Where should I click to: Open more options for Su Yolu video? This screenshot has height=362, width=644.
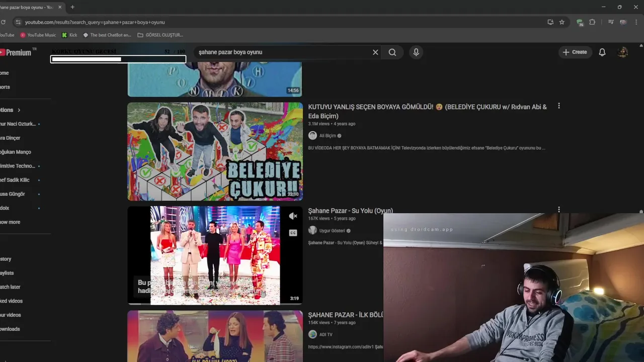coord(558,209)
